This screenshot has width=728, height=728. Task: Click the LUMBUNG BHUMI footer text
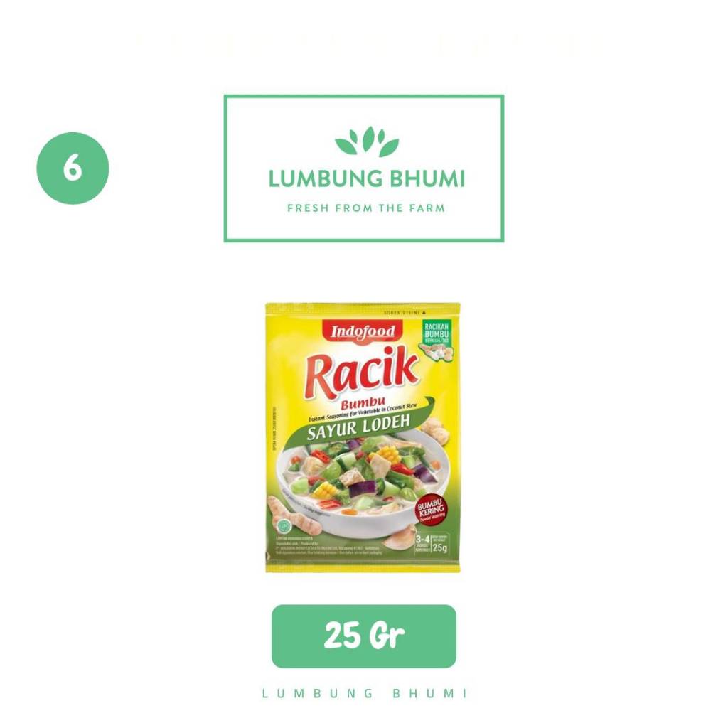(x=365, y=694)
